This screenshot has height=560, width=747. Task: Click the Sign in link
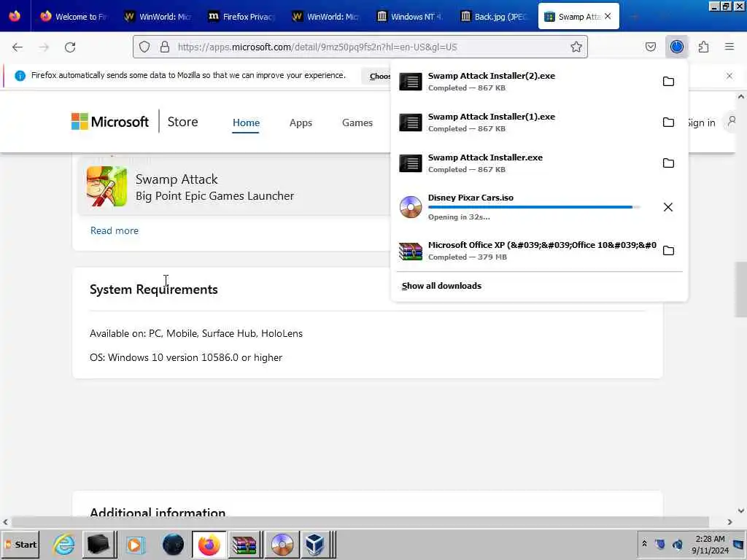701,122
